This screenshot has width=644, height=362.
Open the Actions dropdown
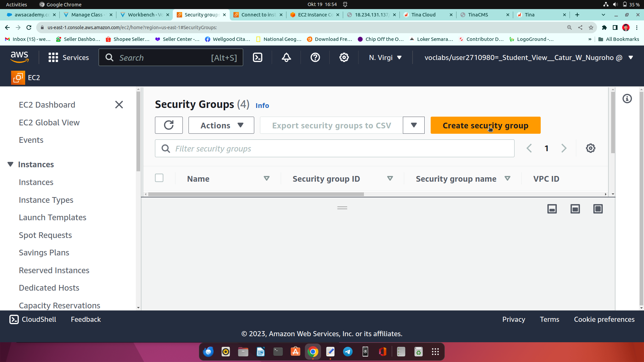pos(221,125)
